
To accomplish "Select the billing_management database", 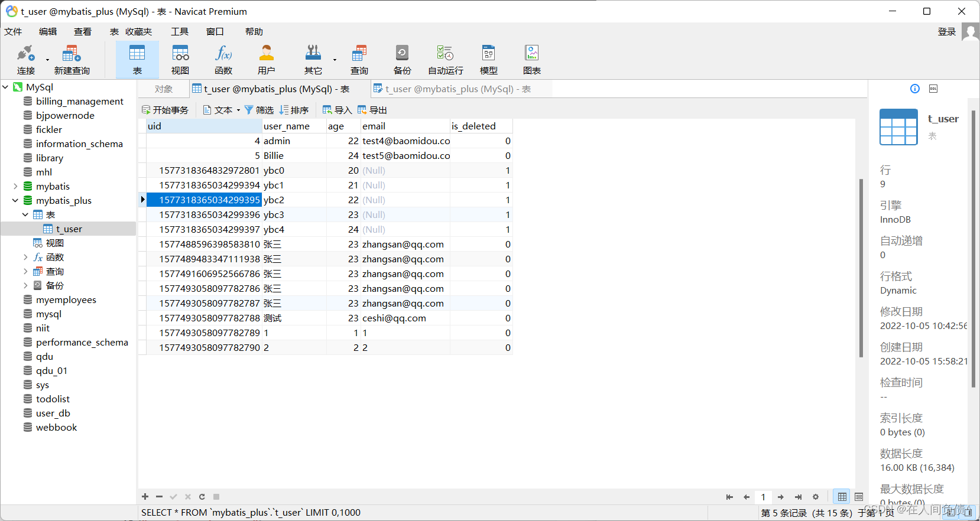I will point(79,101).
